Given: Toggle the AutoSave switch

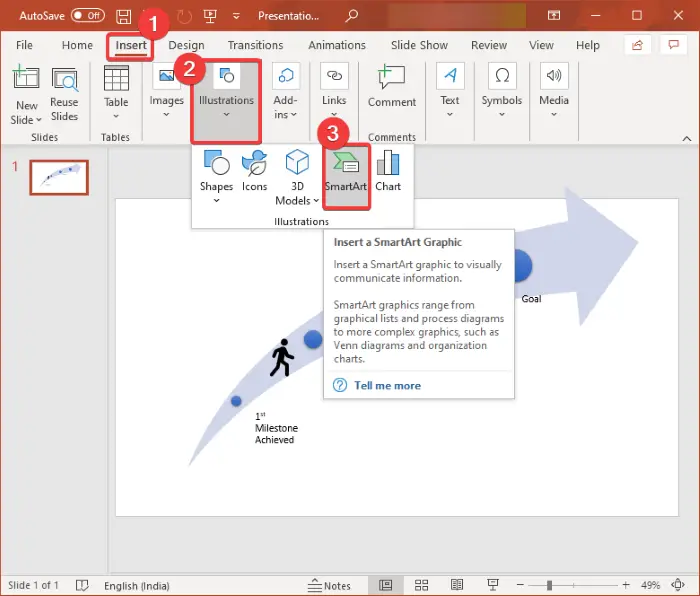Looking at the screenshot, I should (x=88, y=16).
